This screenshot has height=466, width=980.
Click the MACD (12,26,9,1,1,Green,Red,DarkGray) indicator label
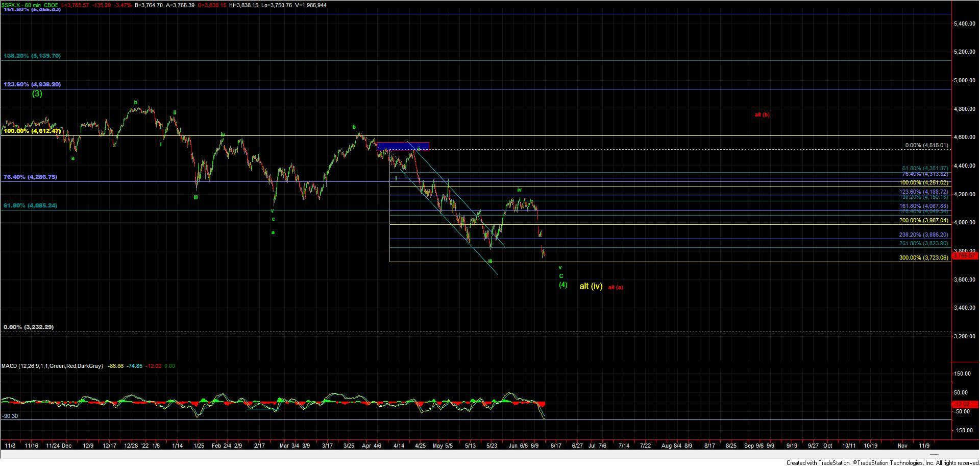point(52,366)
